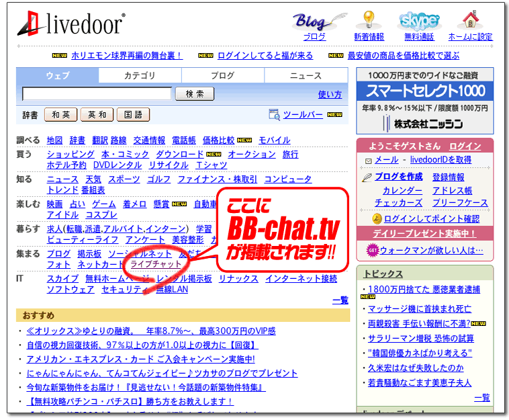509x420 pixels.
Task: Open the DVDレンタル link
Action: (118, 165)
